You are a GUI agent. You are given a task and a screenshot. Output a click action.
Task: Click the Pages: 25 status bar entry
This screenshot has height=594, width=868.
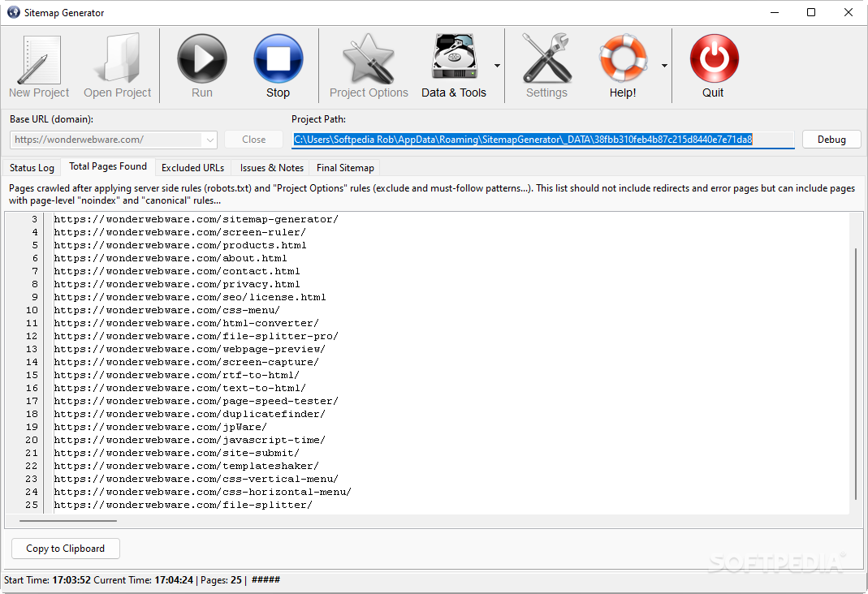click(x=221, y=580)
